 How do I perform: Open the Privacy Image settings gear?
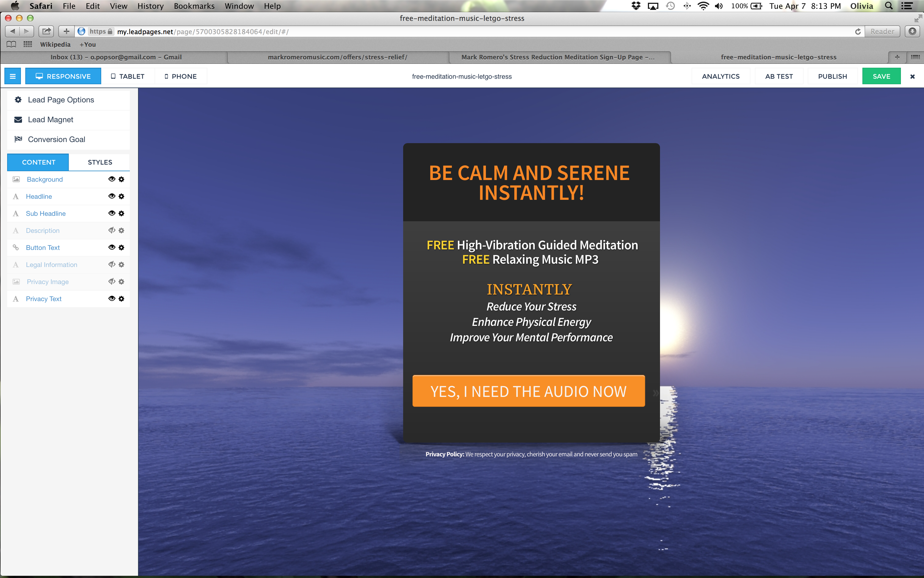coord(122,281)
